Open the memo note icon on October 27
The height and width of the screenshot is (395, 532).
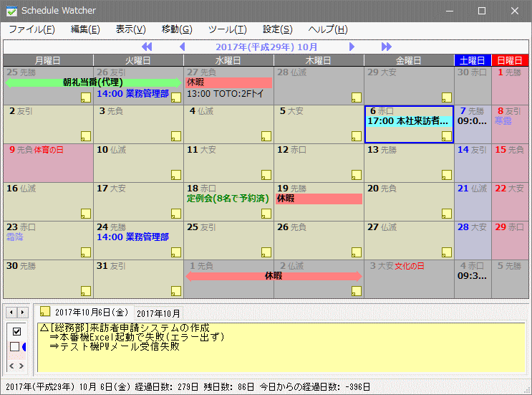(447, 252)
